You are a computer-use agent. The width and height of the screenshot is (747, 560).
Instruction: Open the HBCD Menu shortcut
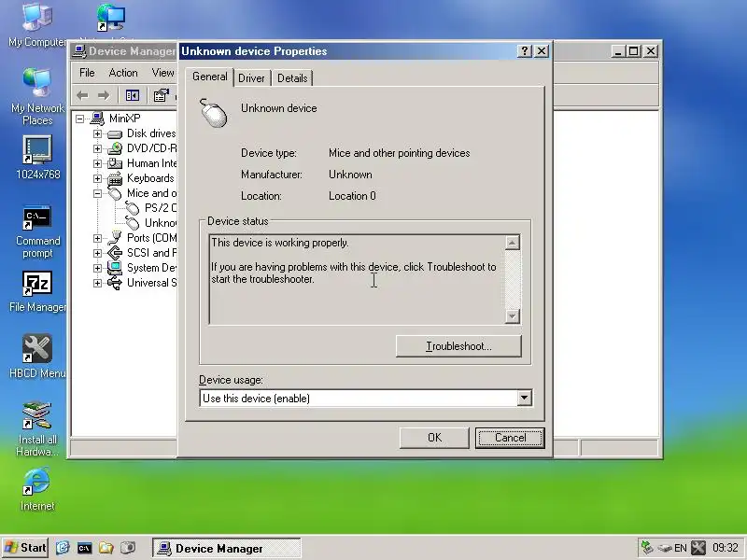(x=37, y=357)
